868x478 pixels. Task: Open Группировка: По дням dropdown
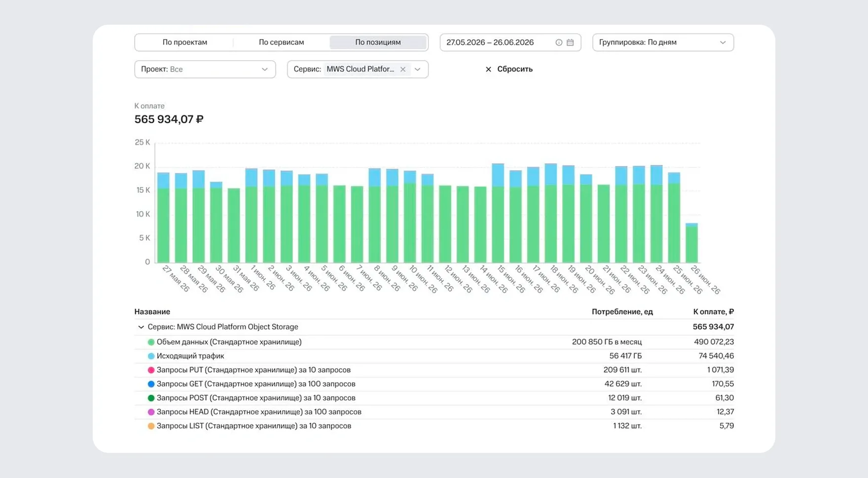pos(663,42)
